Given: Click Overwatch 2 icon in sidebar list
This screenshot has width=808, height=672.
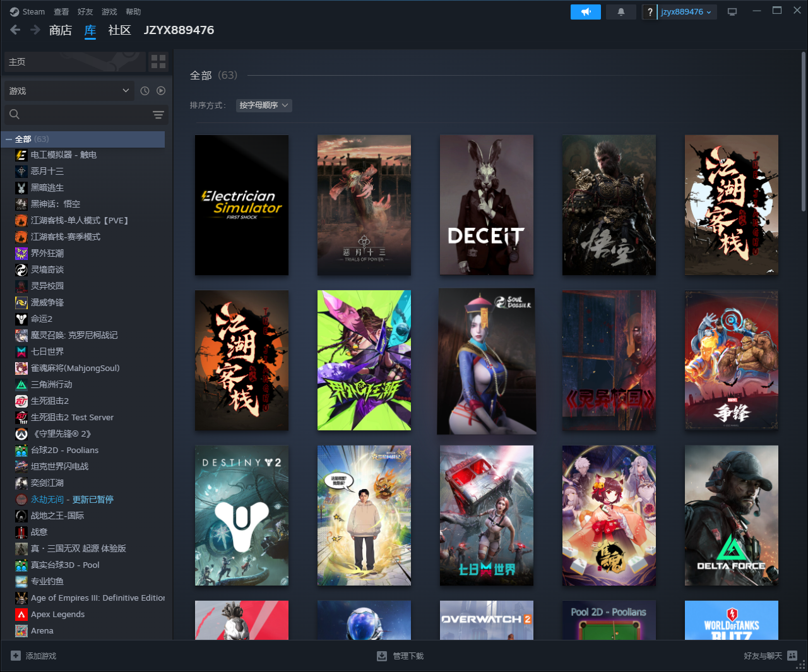Looking at the screenshot, I should (21, 433).
